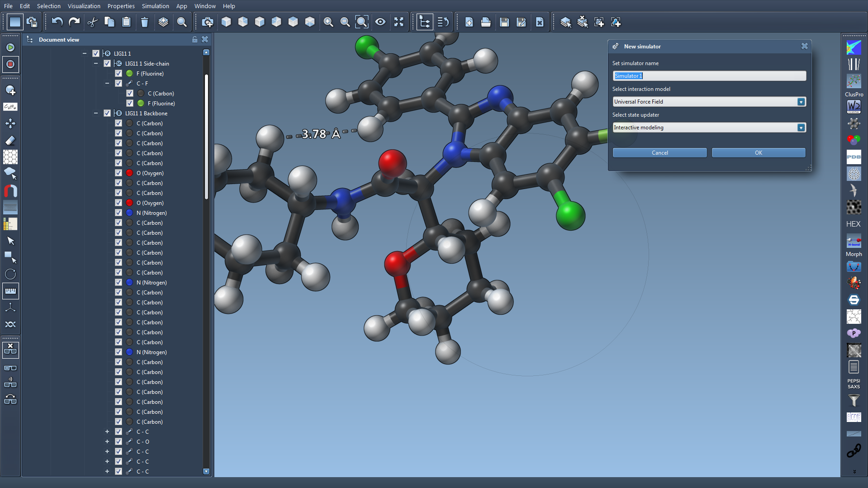This screenshot has height=488, width=868.
Task: Open the Visualization menu
Action: click(x=84, y=6)
